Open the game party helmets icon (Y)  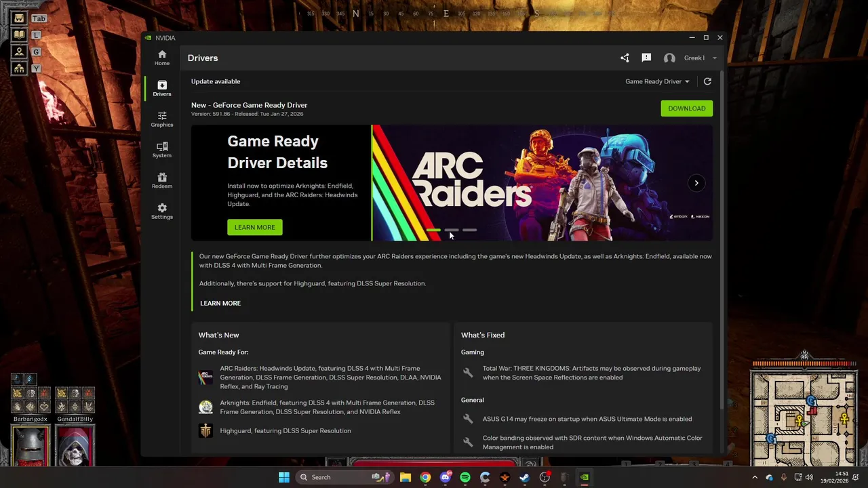(x=19, y=68)
